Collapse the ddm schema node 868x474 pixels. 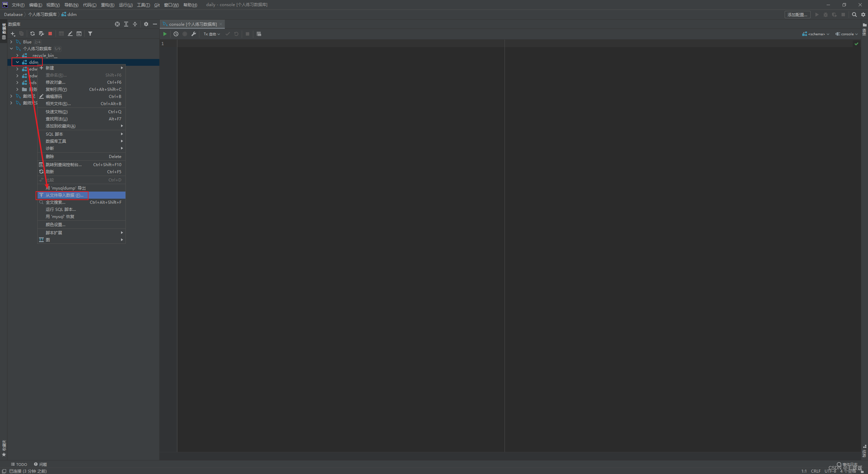(17, 62)
